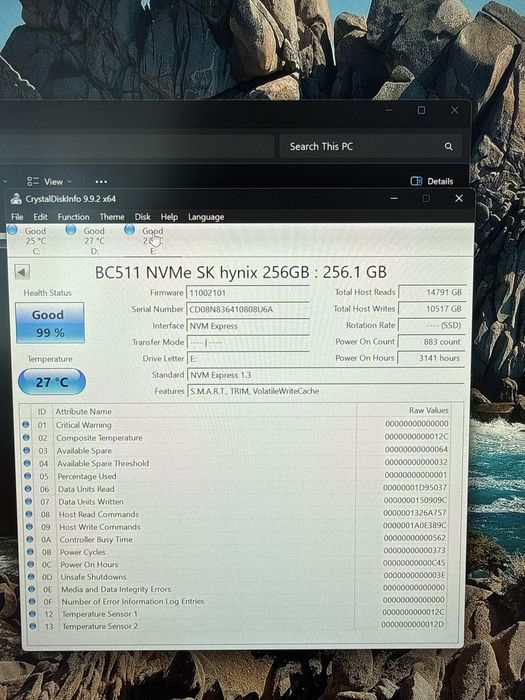Open the Disk menu

point(142,217)
